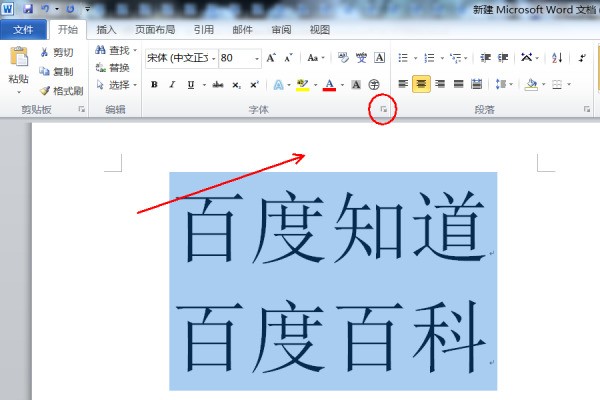Apply superscript with the x² icon
600x400 pixels.
coord(254,84)
